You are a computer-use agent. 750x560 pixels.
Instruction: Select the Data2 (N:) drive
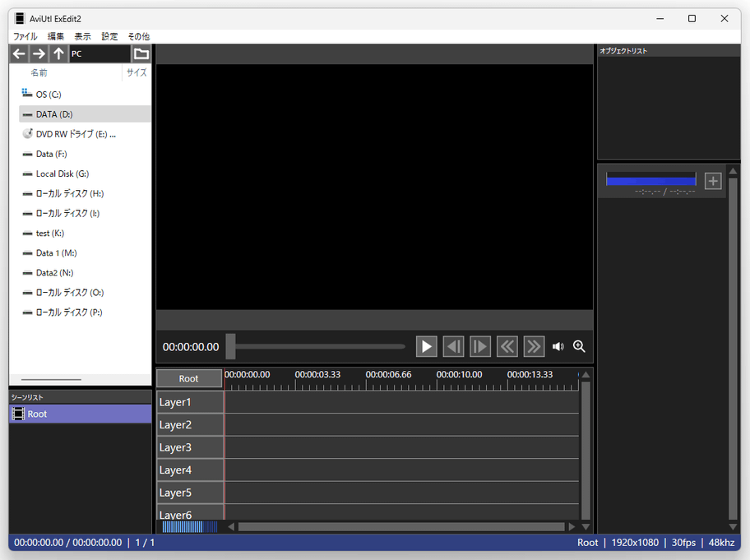[x=85, y=273]
